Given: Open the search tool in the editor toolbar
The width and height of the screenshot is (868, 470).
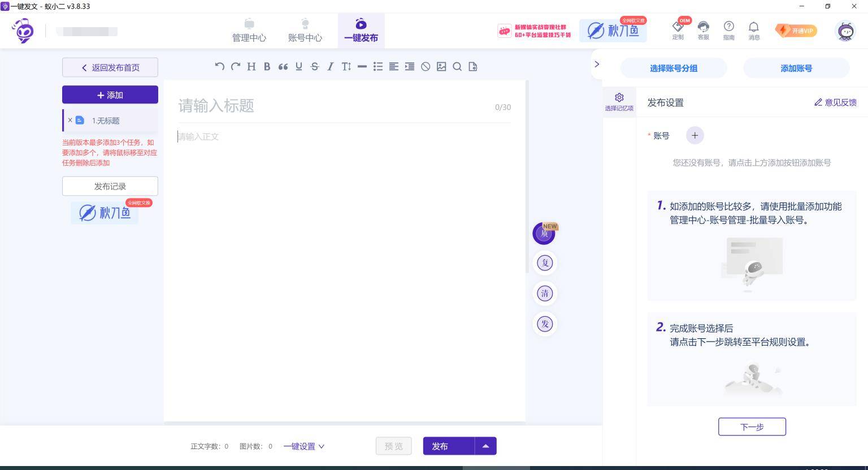Looking at the screenshot, I should [x=457, y=67].
